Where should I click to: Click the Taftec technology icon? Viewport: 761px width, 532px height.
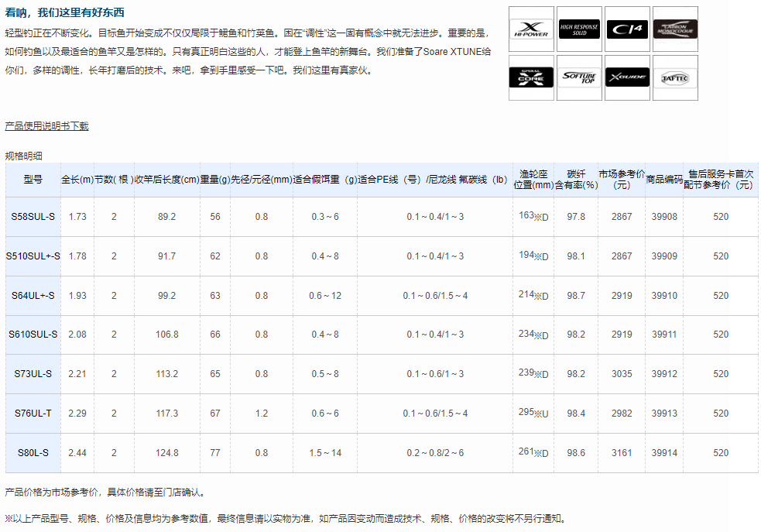tap(675, 77)
